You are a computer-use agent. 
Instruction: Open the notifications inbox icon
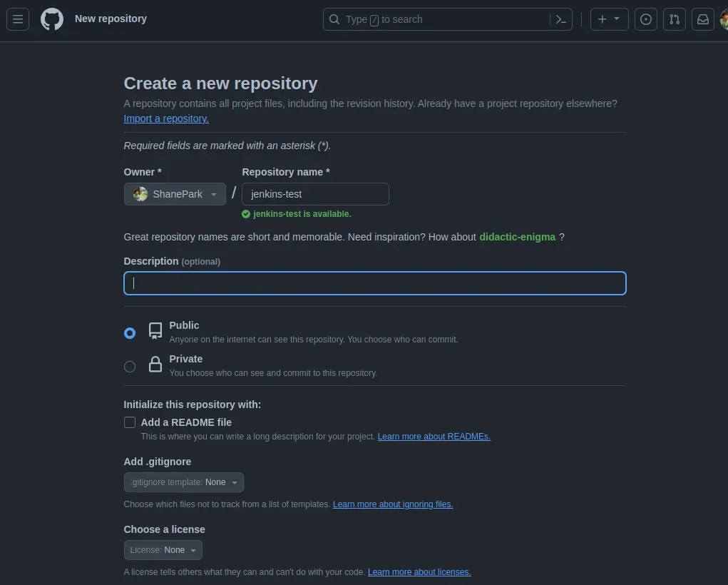pos(702,19)
